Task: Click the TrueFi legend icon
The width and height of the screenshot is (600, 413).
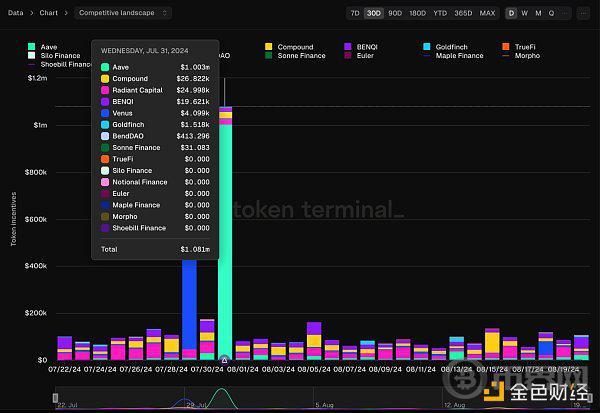Action: tap(507, 47)
